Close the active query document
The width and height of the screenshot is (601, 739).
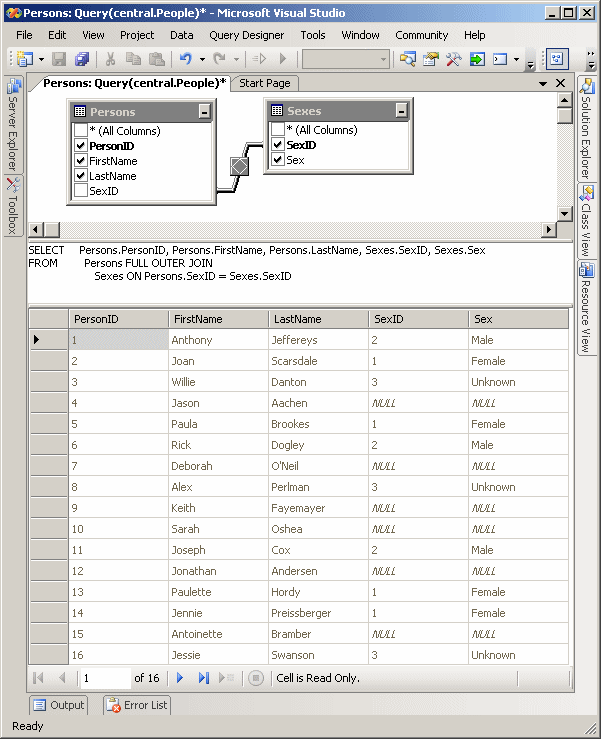click(560, 83)
